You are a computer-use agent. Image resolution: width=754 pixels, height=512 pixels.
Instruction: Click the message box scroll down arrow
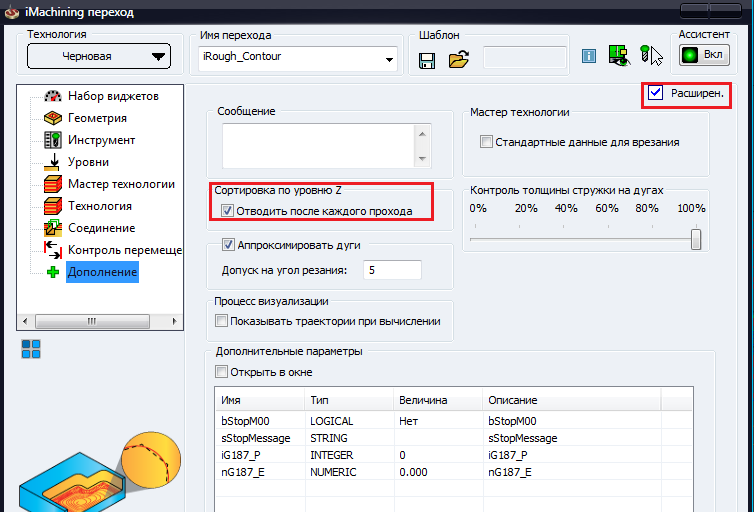pyautogui.click(x=422, y=159)
